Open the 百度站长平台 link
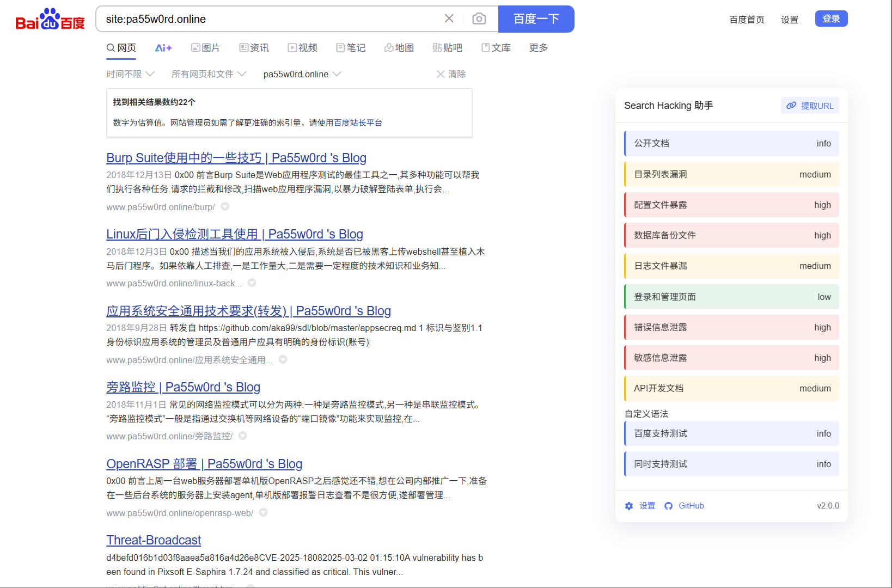892x588 pixels. [358, 123]
